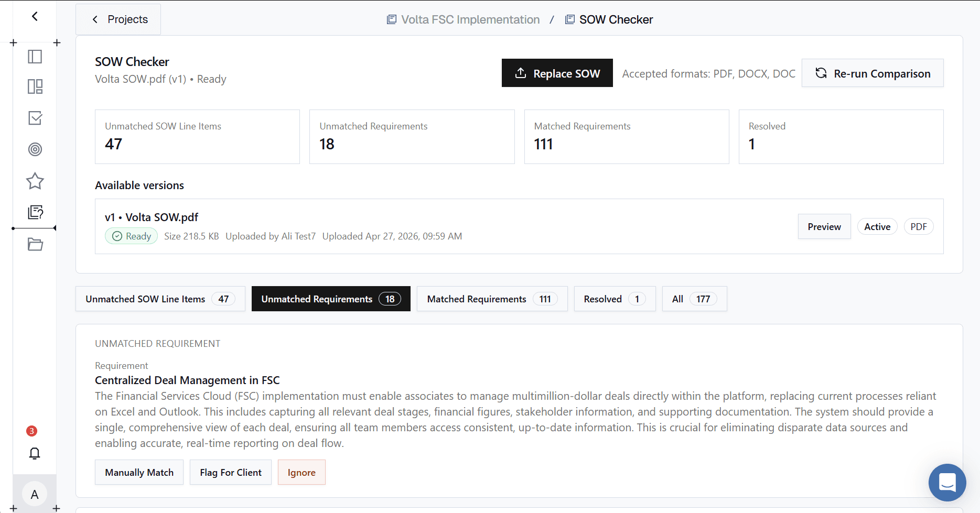Collapse the sidebar with the back chevron
This screenshot has height=513, width=980.
pos(35,16)
